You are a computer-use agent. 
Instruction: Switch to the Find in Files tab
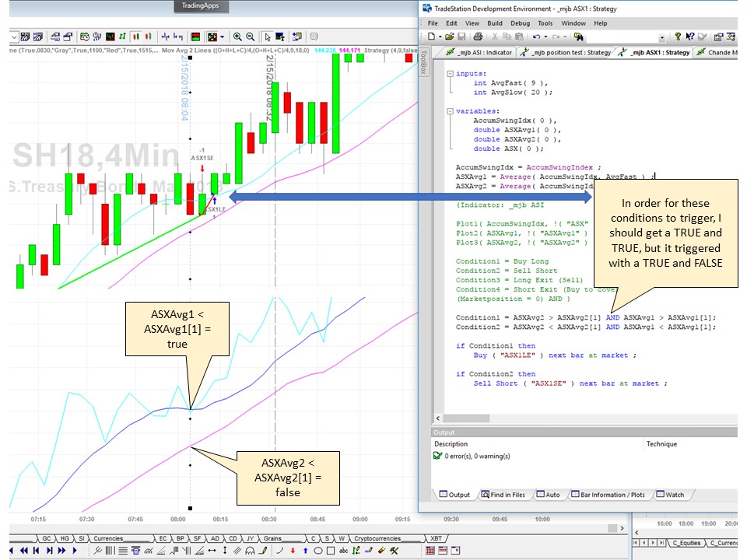coord(503,495)
